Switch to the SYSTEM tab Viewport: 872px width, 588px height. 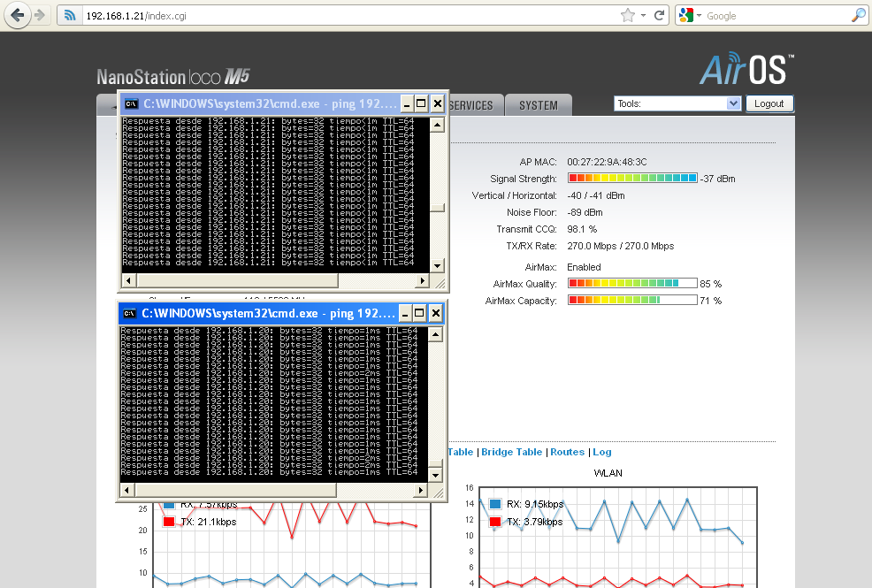538,105
